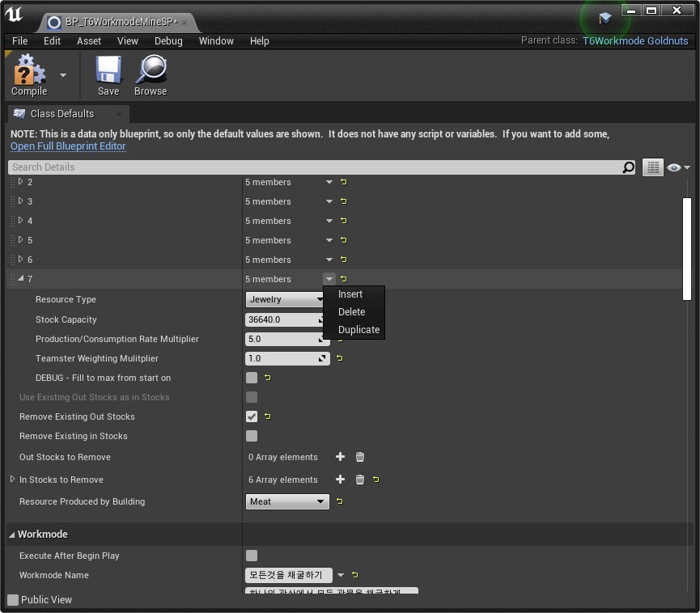This screenshot has height=613, width=700.
Task: Save the blueprint with the floppy icon
Action: 108,70
